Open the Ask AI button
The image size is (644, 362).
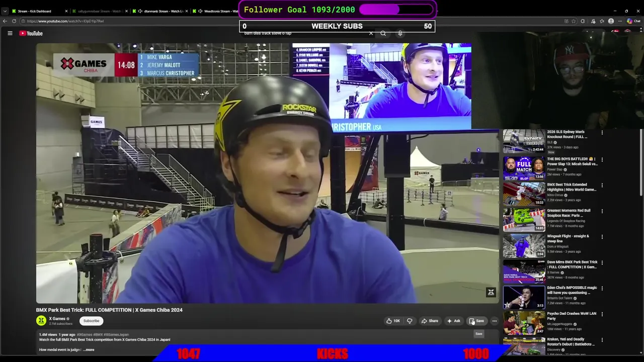pos(453,321)
